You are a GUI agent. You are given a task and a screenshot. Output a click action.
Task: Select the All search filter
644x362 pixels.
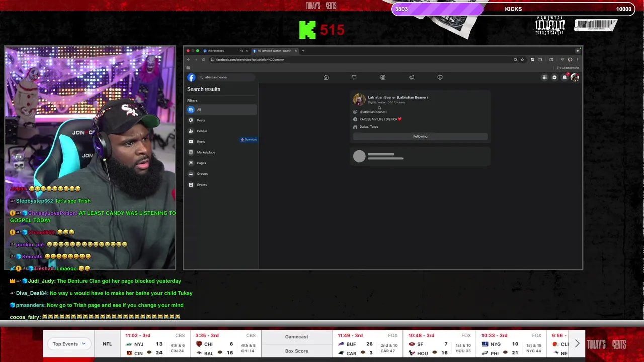point(222,110)
